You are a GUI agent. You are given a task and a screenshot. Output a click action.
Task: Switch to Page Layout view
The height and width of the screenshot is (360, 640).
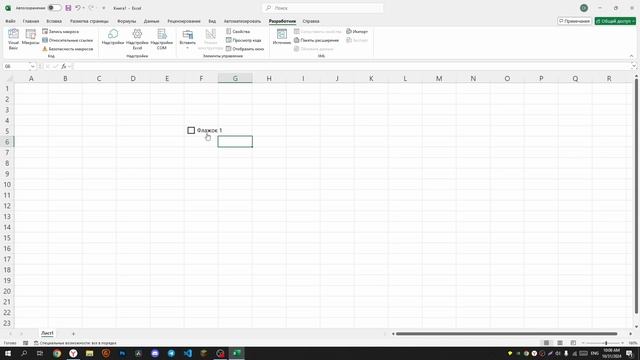point(560,343)
